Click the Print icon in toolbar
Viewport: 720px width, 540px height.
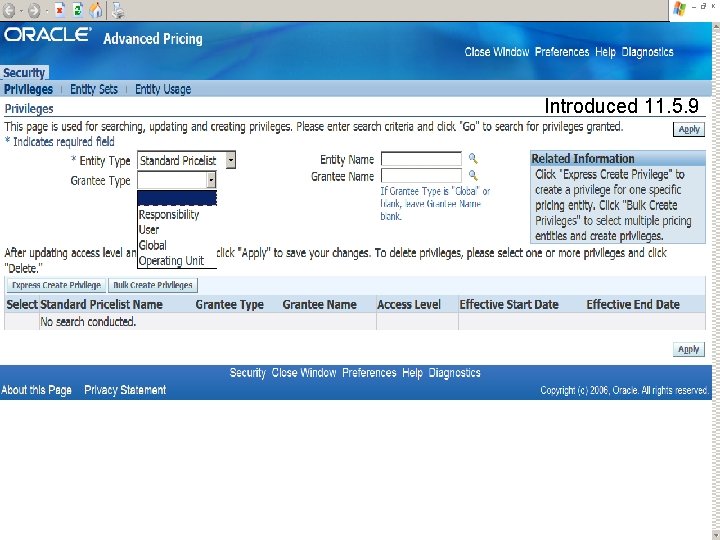click(x=118, y=10)
